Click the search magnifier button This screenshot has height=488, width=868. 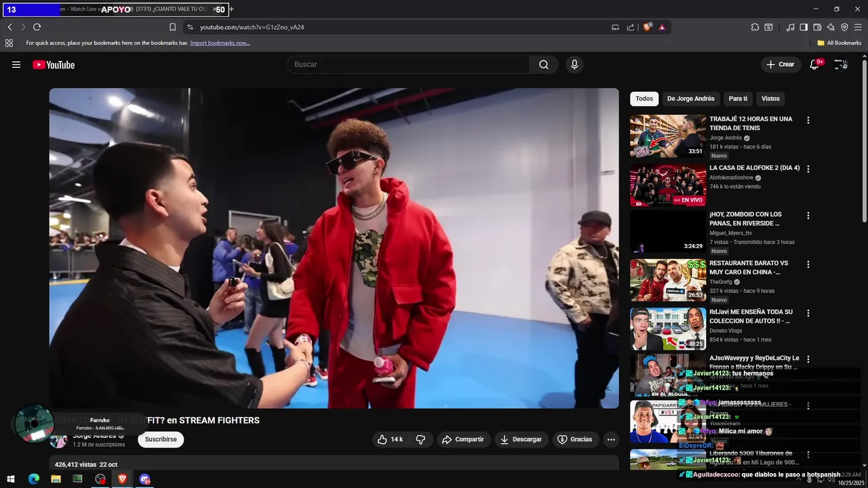click(x=544, y=64)
